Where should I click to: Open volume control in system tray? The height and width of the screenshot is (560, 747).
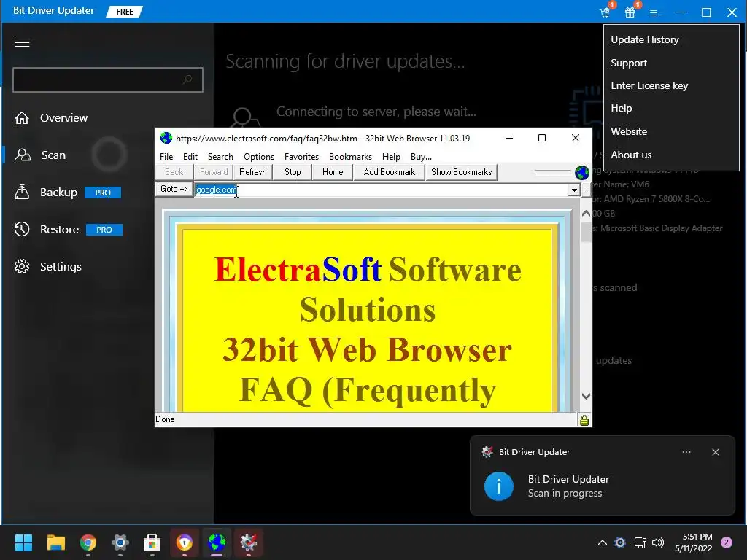(x=658, y=542)
